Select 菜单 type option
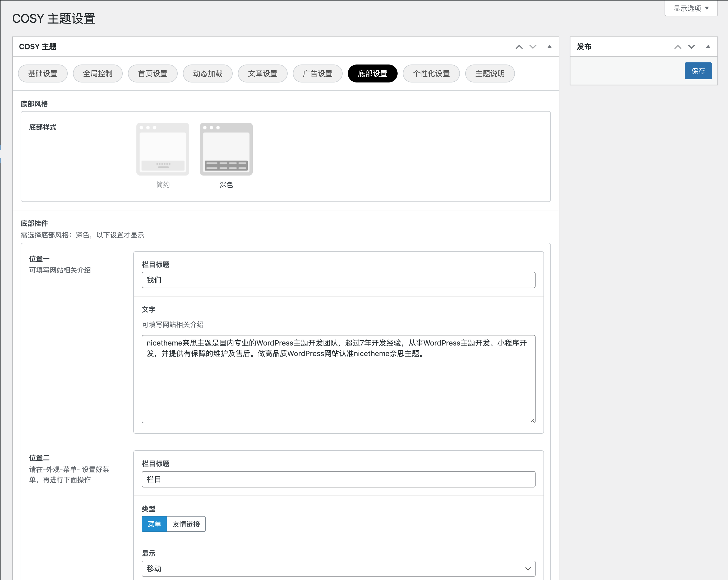 coord(154,524)
